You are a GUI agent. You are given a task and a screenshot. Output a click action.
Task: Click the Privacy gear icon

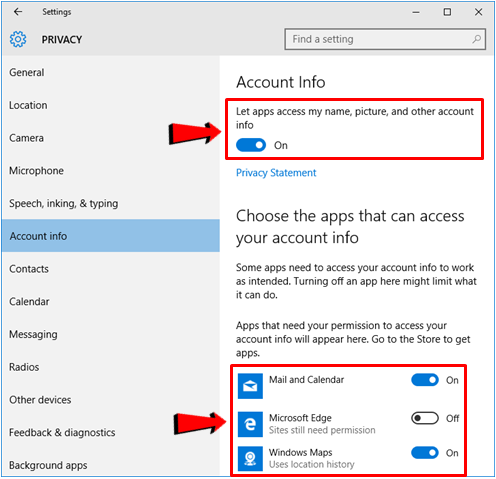point(18,39)
